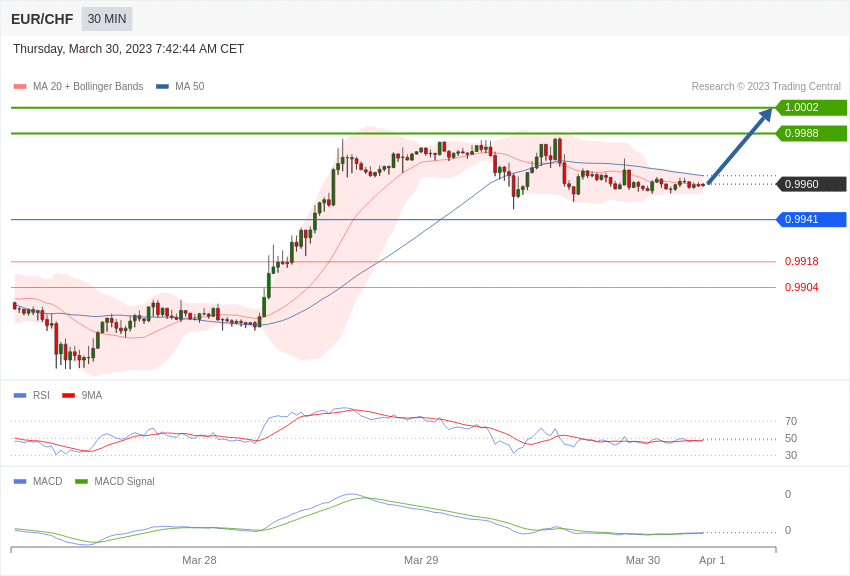Select the 0.9941 blue pivot label
This screenshot has height=576, width=850.
[811, 219]
